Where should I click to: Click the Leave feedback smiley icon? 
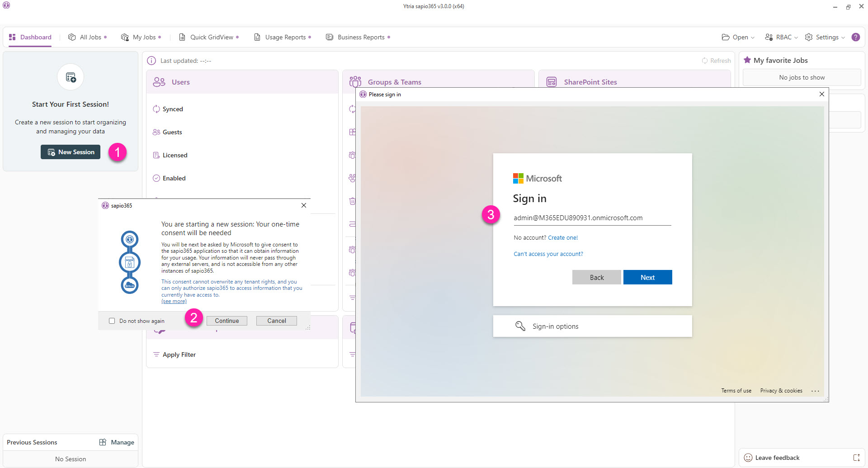click(748, 458)
